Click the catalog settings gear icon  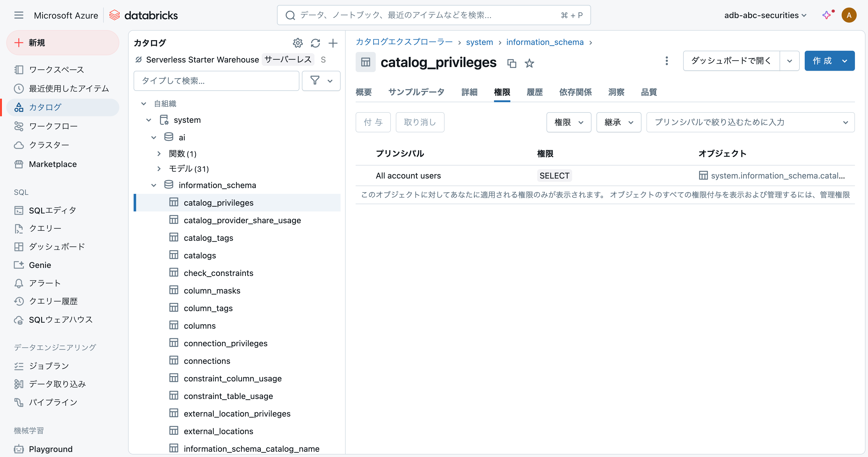tap(298, 43)
